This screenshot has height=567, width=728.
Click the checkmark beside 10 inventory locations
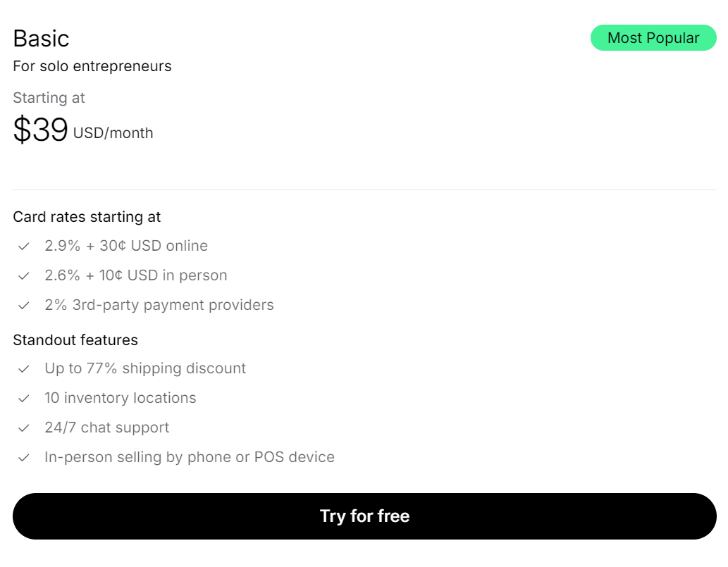23,398
